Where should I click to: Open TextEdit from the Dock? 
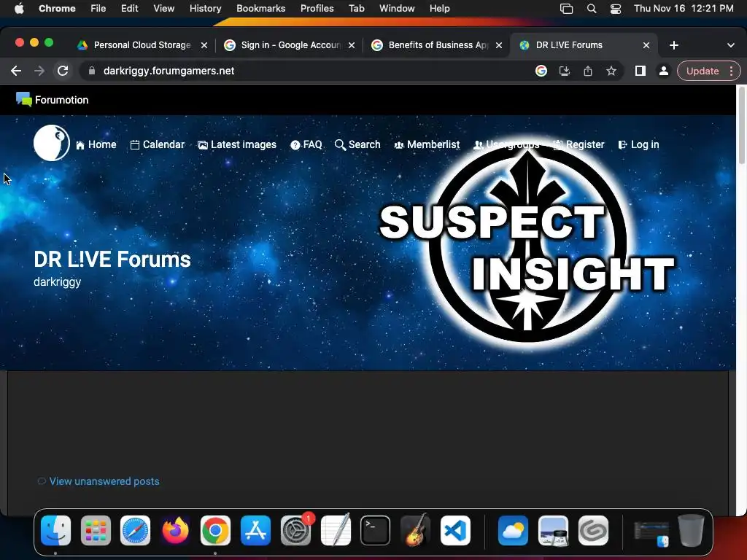tap(336, 531)
